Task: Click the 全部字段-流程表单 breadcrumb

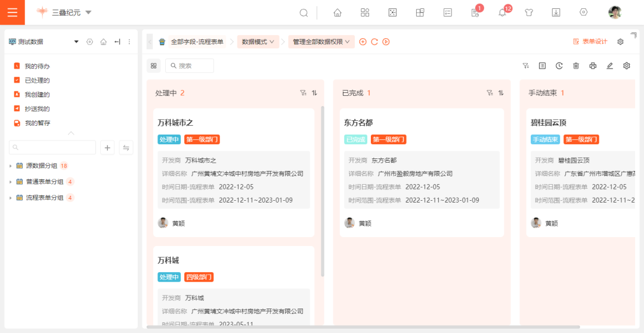Action: [x=197, y=42]
